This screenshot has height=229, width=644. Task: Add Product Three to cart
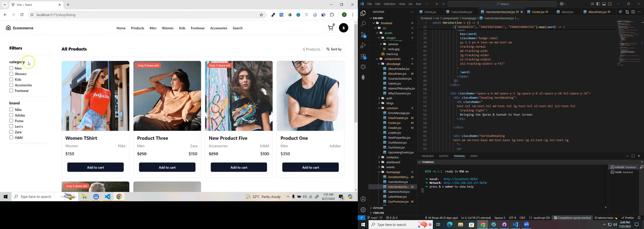tap(167, 167)
